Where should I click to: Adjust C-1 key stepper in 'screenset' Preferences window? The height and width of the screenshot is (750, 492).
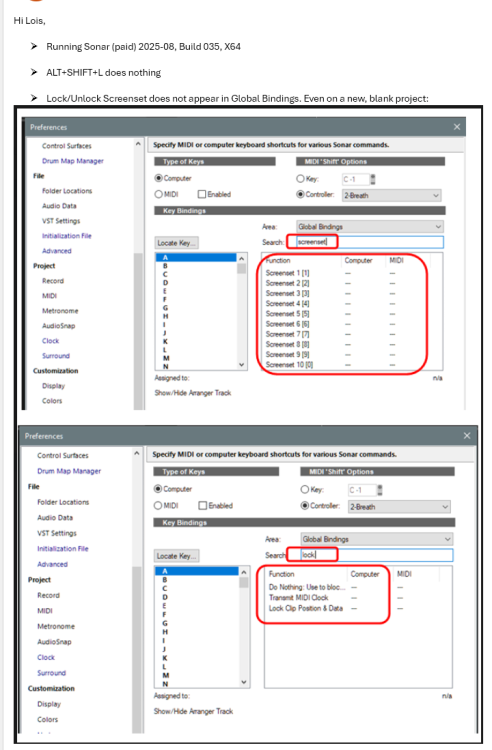click(373, 179)
